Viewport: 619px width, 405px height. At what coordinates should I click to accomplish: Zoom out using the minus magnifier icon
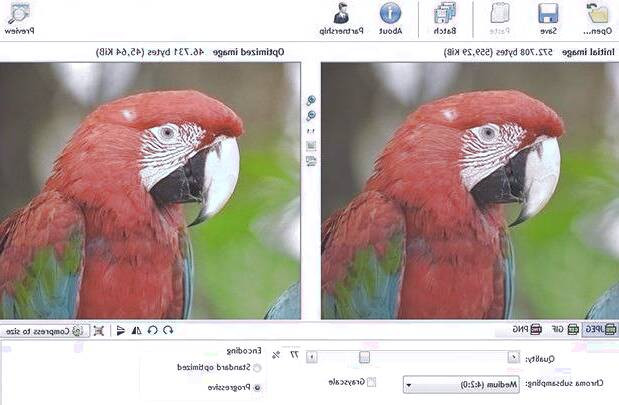[x=311, y=116]
